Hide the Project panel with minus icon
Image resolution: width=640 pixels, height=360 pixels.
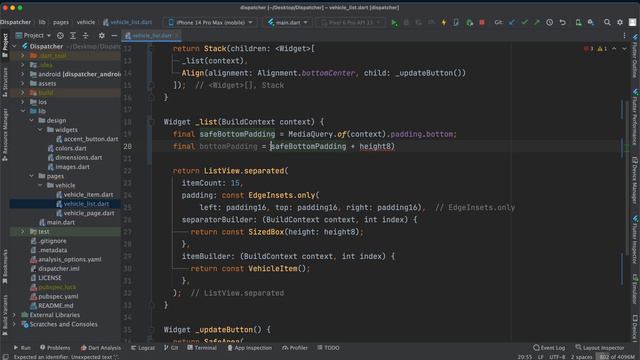point(114,36)
